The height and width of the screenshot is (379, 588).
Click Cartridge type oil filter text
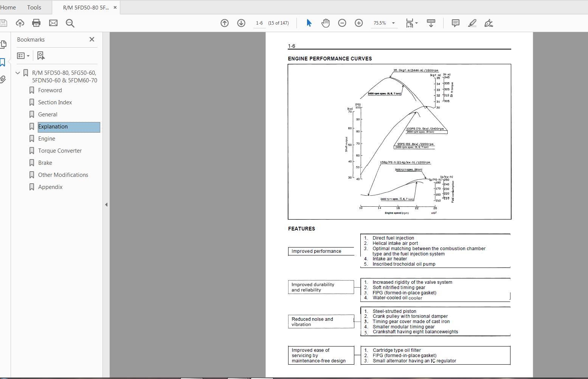(397, 350)
